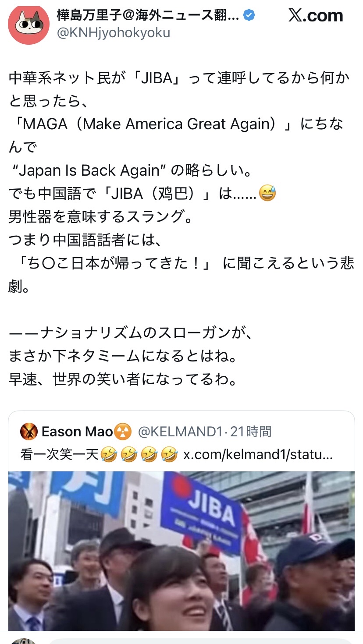Open the @KNHjyohokyoku handle
Viewport: 363px width, 644px height.
coord(114,33)
